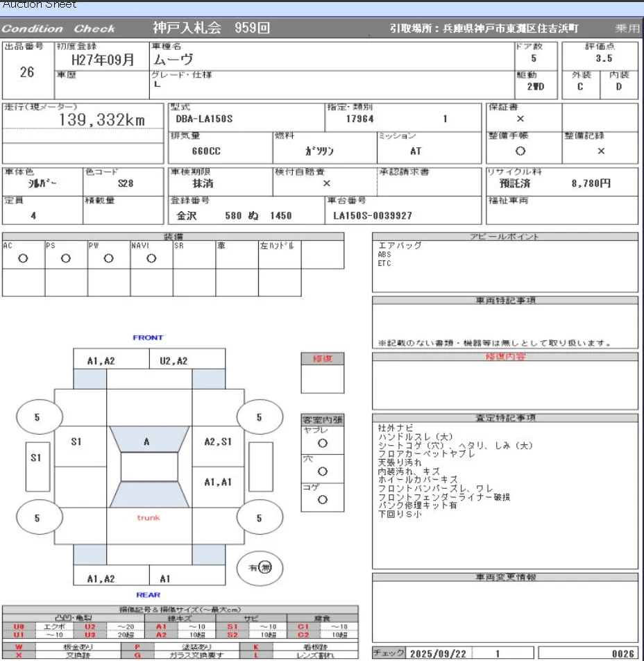The image size is (644, 661).
Task: Select the rear-right tire circle marked 5
Action: [x=259, y=518]
